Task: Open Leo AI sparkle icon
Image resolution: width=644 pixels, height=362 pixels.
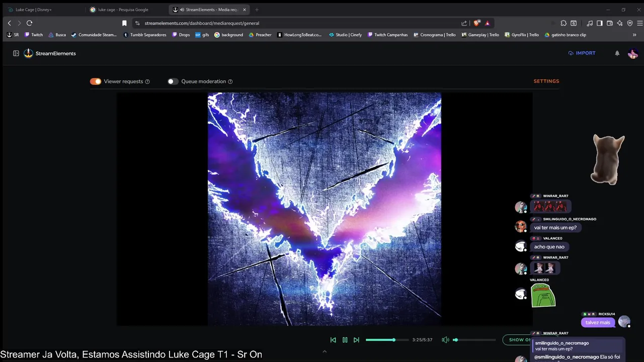Action: pos(620,23)
